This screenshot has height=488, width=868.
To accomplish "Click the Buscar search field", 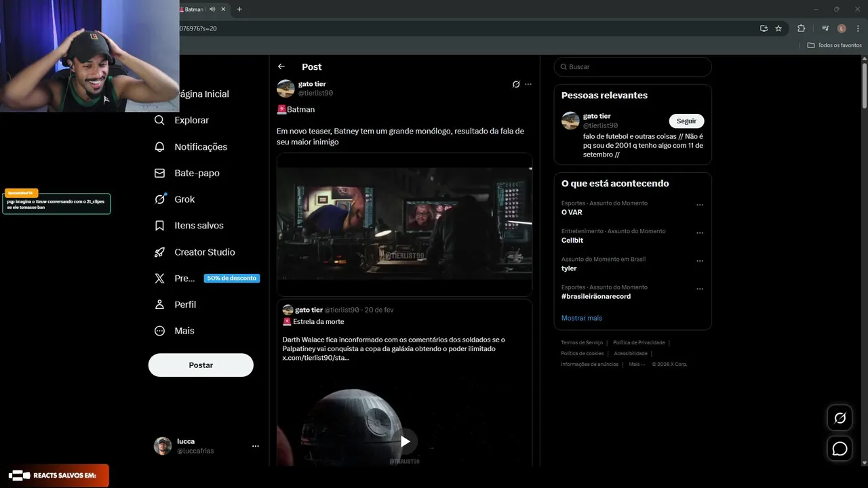I will click(x=633, y=66).
